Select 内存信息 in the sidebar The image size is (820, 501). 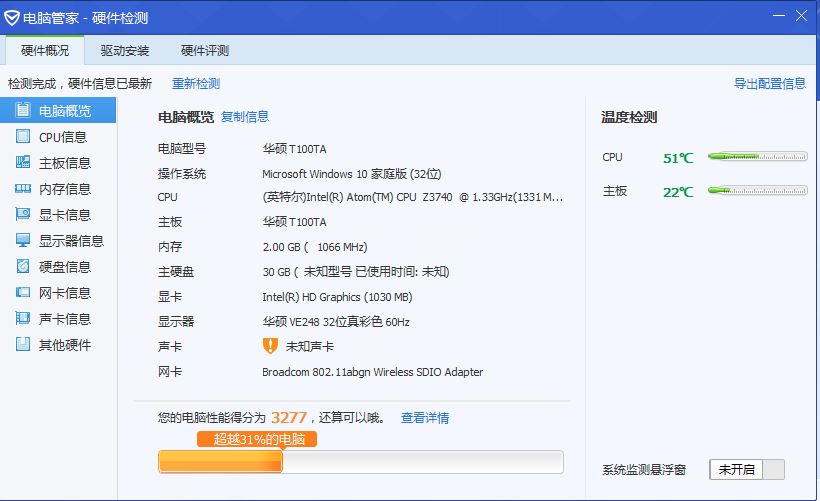pos(58,189)
